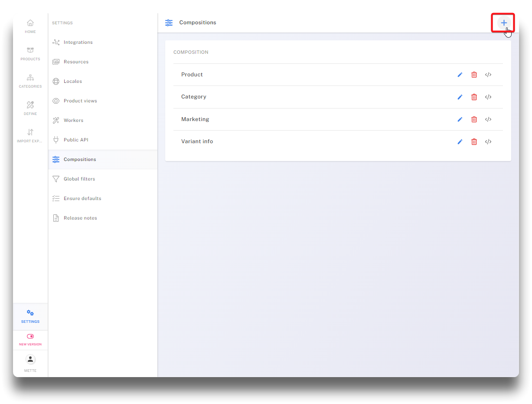
Task: Open the Release notes page
Action: (x=80, y=218)
